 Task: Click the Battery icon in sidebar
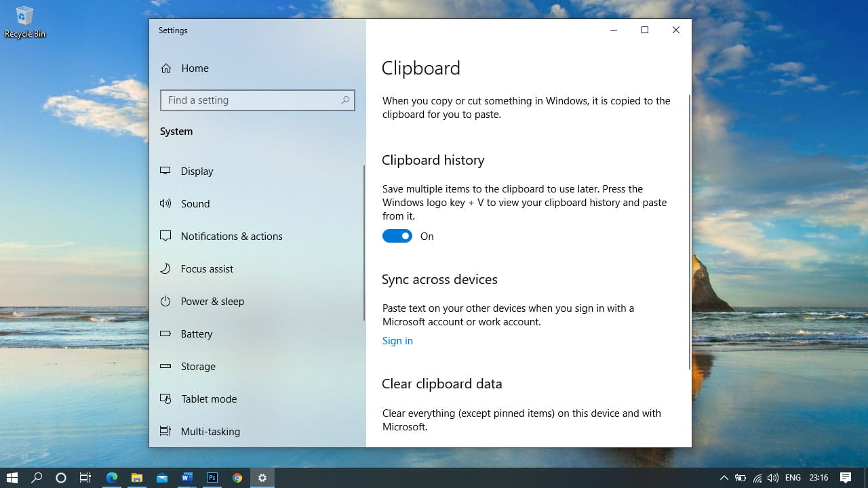click(x=165, y=333)
